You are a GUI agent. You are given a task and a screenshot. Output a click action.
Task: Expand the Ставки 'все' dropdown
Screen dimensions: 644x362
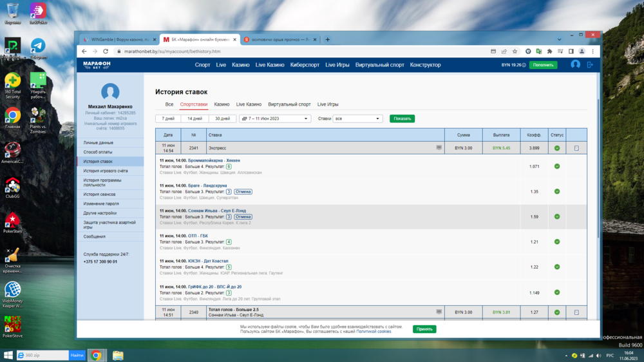(357, 119)
